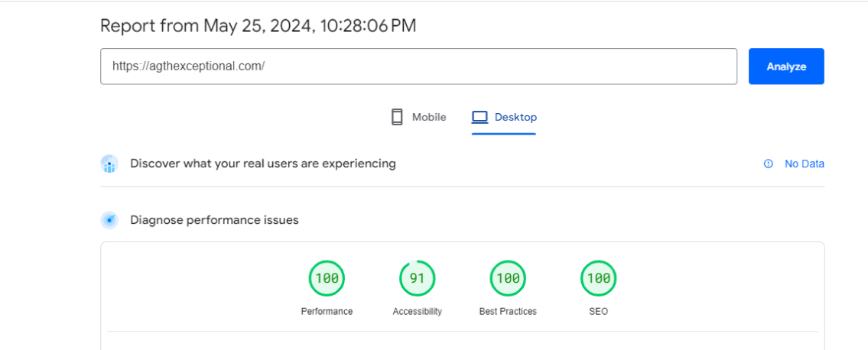Click the SEO score gauge circle
This screenshot has height=350, width=868.
598,278
